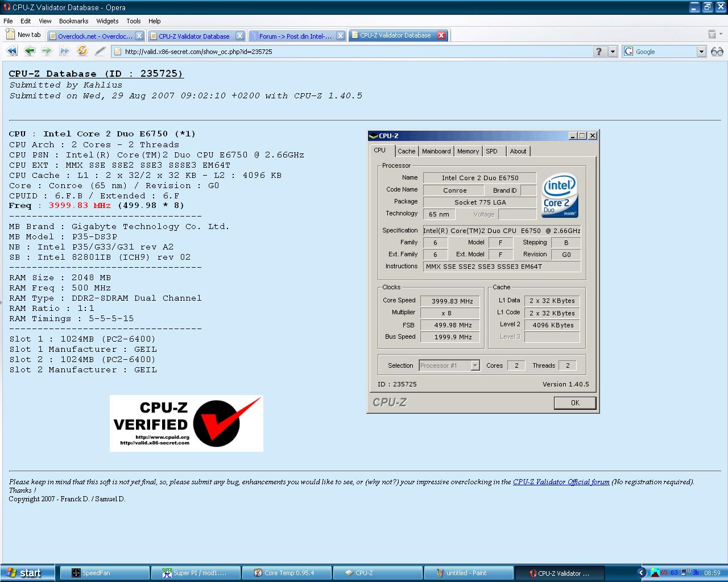The image size is (728, 582).
Task: Click into the Google search field
Action: (x=665, y=52)
